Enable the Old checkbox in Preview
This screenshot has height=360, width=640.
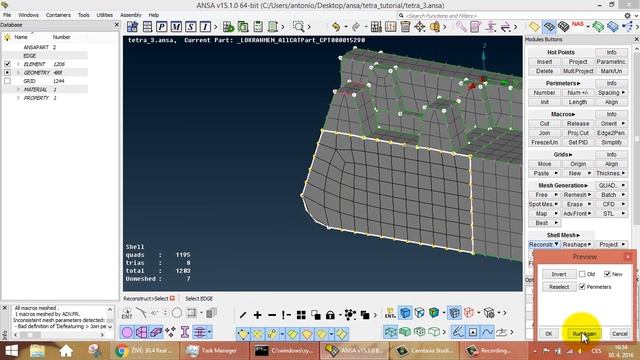pyautogui.click(x=582, y=274)
